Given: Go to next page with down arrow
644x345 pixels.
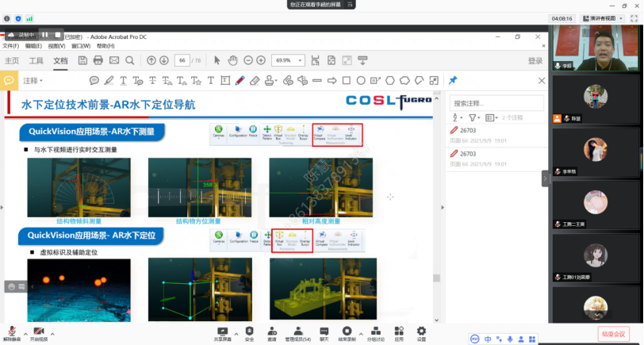Looking at the screenshot, I should (x=164, y=60).
